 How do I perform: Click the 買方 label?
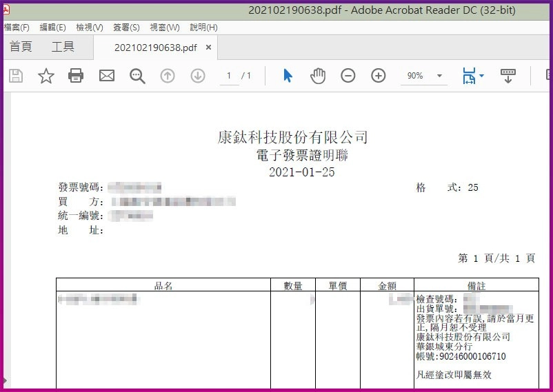tap(81, 202)
